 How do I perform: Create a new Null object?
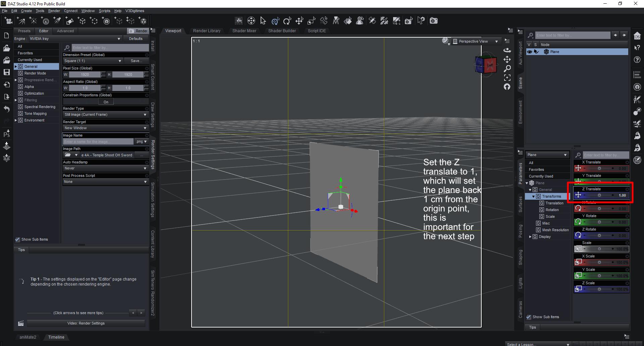point(82,21)
